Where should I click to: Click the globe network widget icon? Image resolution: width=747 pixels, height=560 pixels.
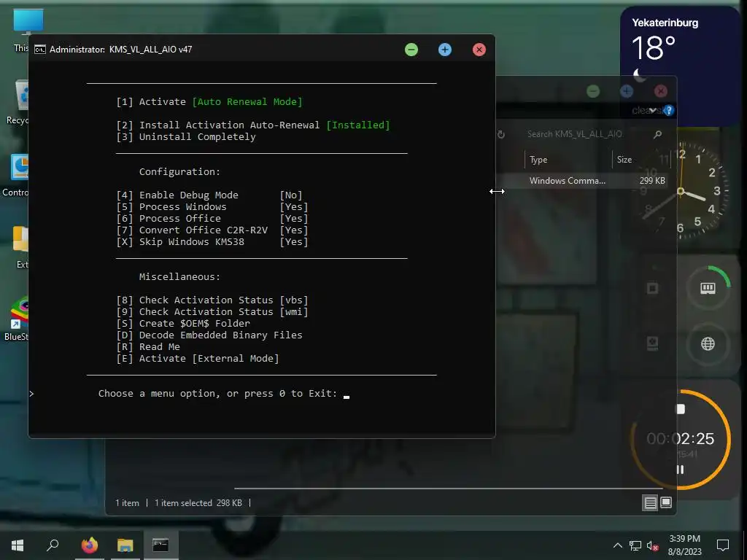(708, 344)
